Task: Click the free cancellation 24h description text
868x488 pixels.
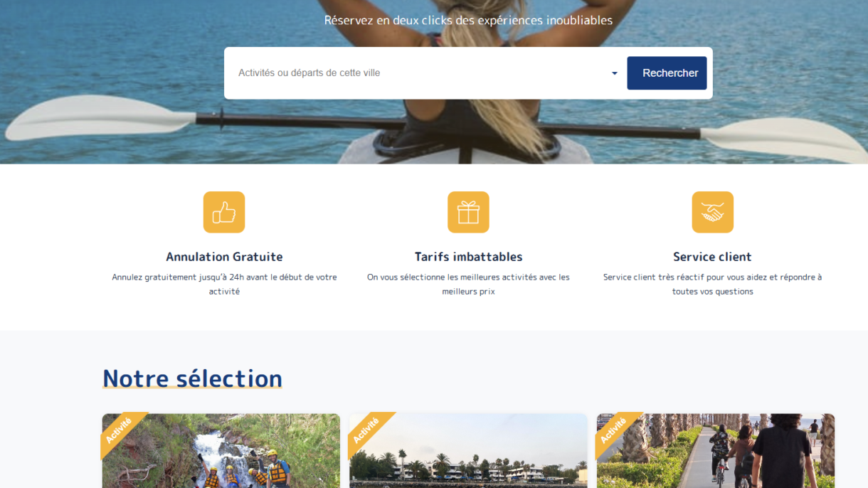Action: click(224, 285)
